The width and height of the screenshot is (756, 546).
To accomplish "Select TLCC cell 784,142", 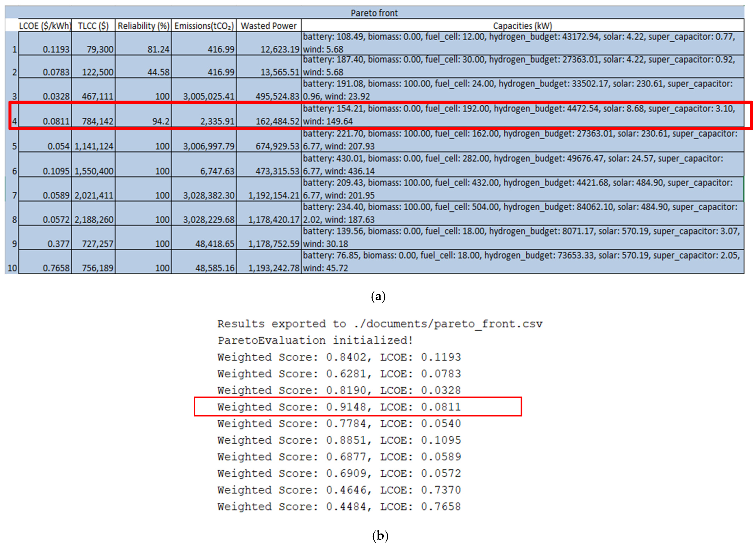I will click(x=93, y=115).
